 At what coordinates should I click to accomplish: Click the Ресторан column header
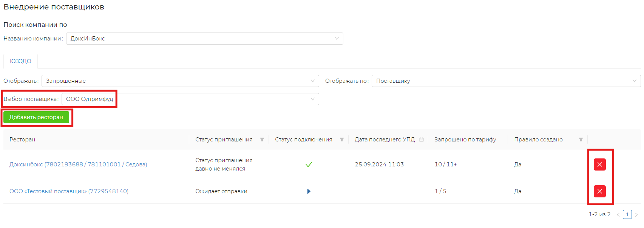pyautogui.click(x=22, y=140)
